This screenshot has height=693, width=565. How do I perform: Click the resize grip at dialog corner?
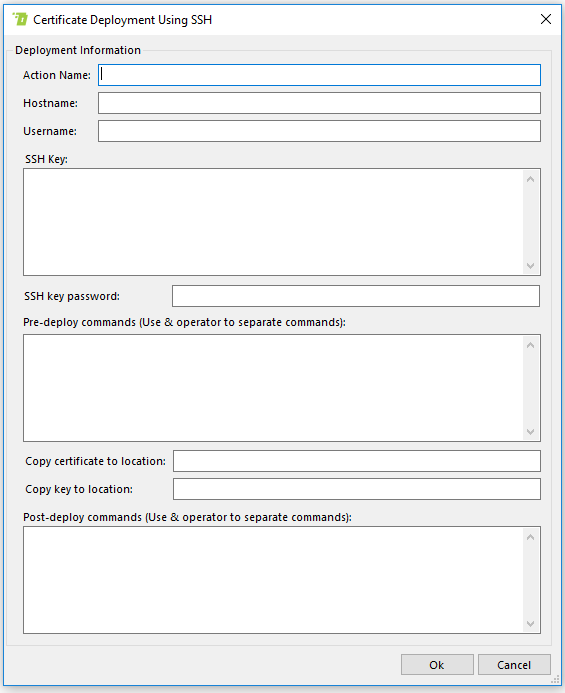click(x=555, y=680)
